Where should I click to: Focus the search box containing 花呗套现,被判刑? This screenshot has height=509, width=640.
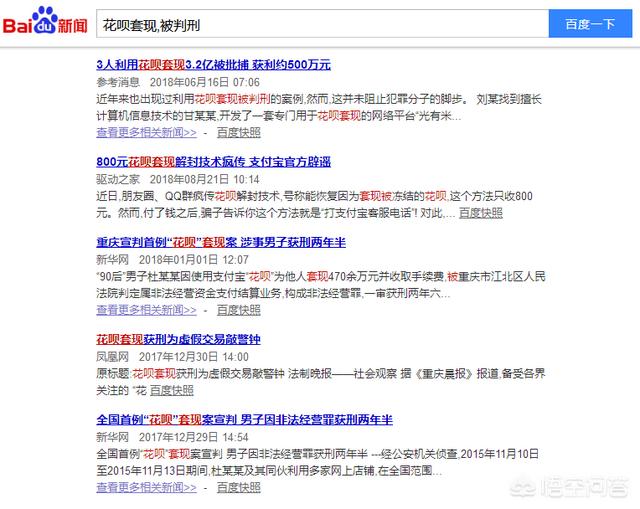pyautogui.click(x=320, y=22)
